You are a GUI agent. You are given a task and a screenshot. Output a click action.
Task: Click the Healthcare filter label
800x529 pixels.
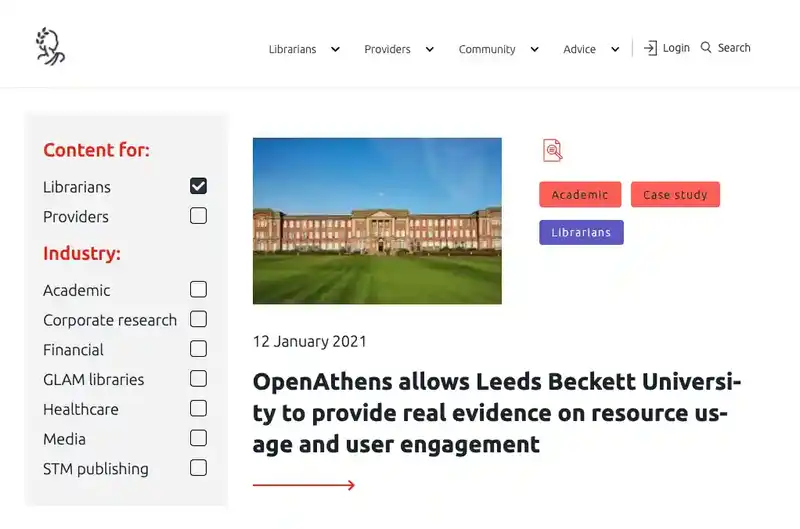(x=81, y=409)
